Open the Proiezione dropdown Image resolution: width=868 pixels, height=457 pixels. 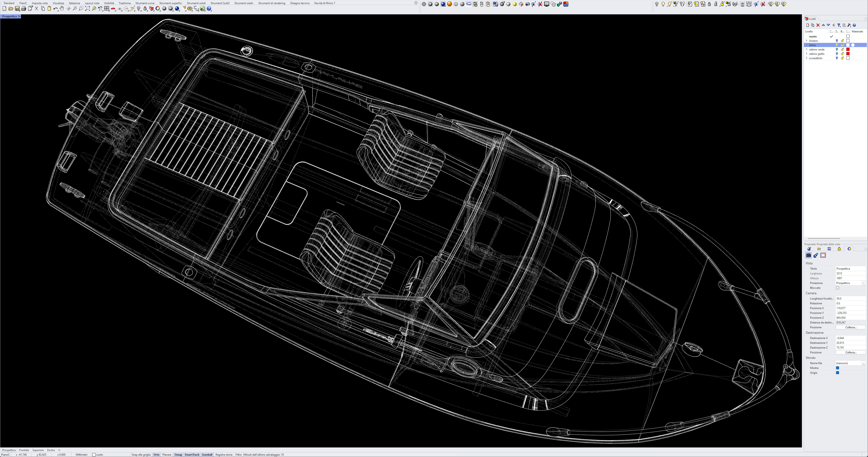(x=863, y=283)
